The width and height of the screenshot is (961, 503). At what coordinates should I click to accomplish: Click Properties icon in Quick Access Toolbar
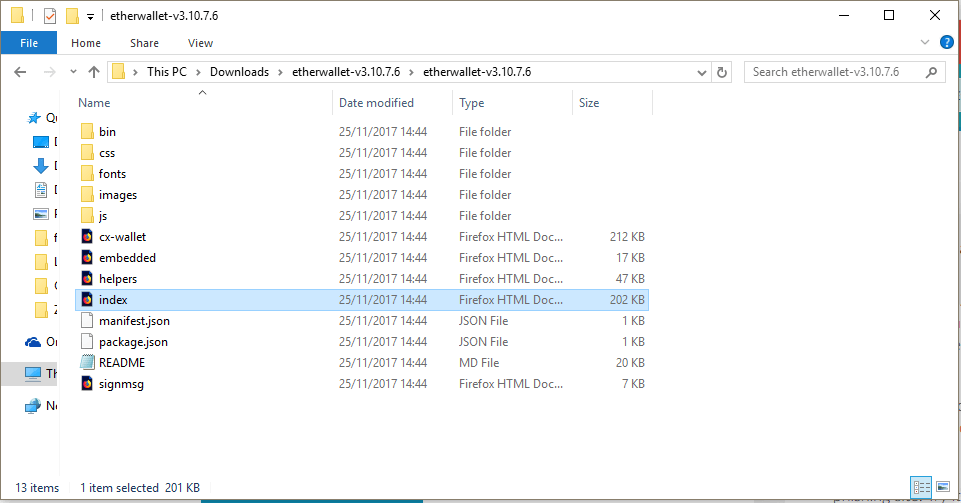[50, 15]
